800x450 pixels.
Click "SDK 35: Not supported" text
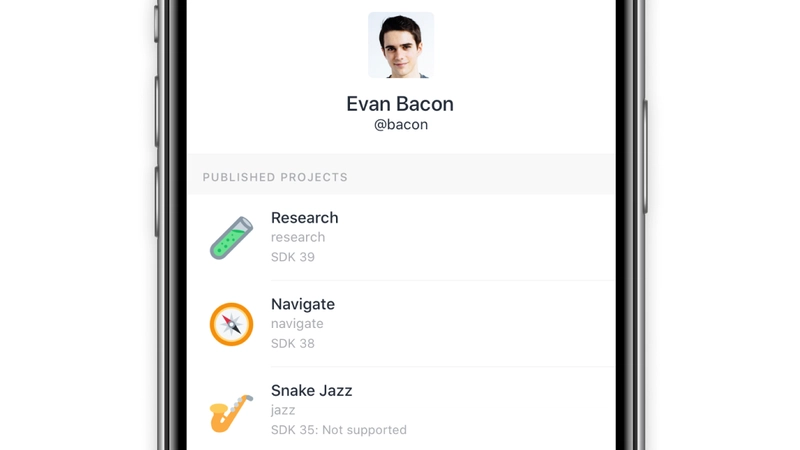[x=339, y=430]
